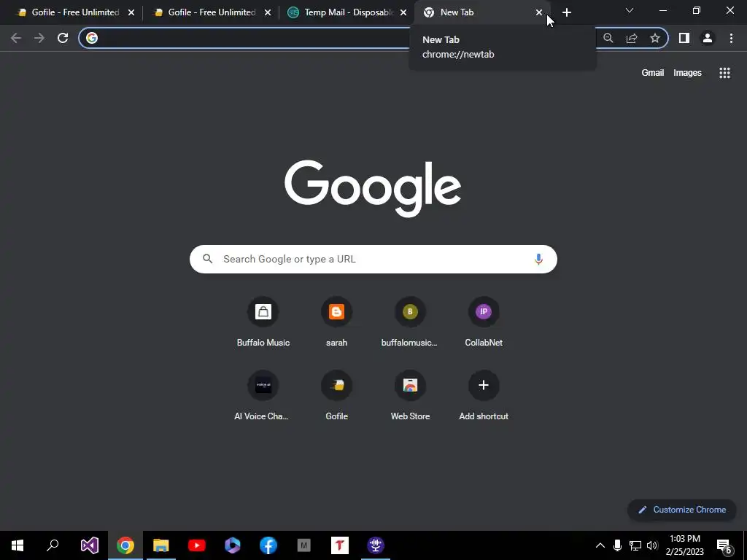
Task: Open the side panel icon
Action: [x=684, y=38]
